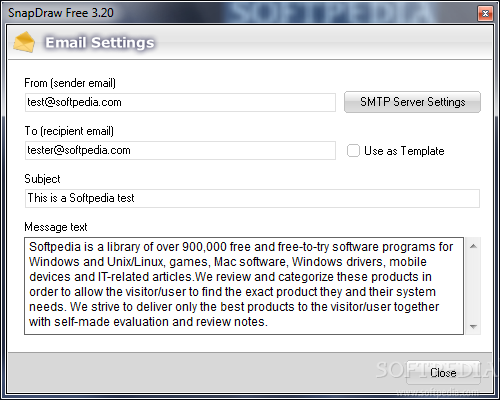The image size is (500, 400).
Task: Click the SnapDraw Free 3.20 title text
Action: tap(61, 13)
